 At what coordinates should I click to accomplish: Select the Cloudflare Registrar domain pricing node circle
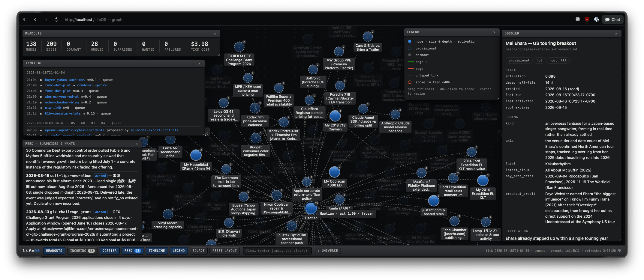click(309, 100)
